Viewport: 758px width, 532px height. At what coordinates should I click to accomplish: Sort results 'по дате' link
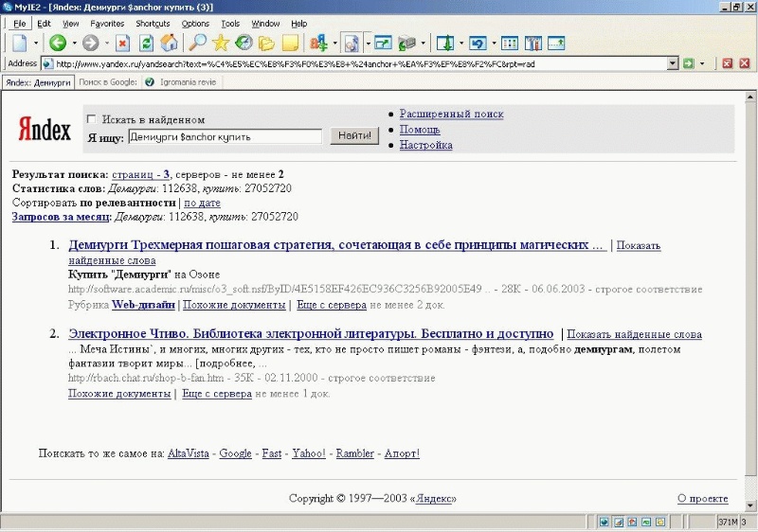[x=202, y=203]
